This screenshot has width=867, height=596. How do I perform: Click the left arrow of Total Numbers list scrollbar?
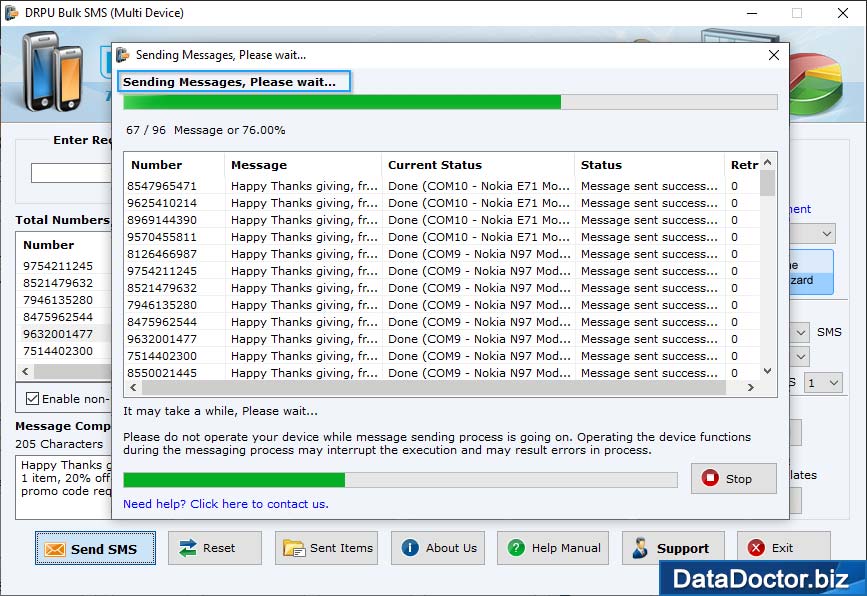(25, 371)
